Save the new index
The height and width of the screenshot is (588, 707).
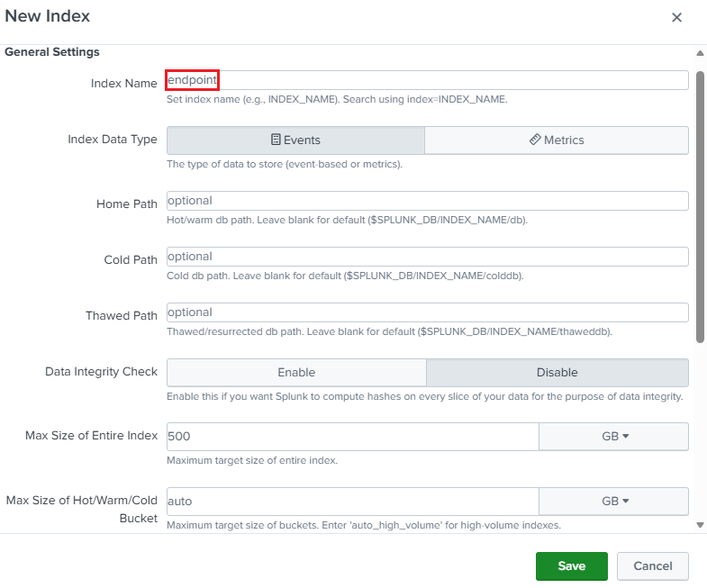(x=572, y=565)
